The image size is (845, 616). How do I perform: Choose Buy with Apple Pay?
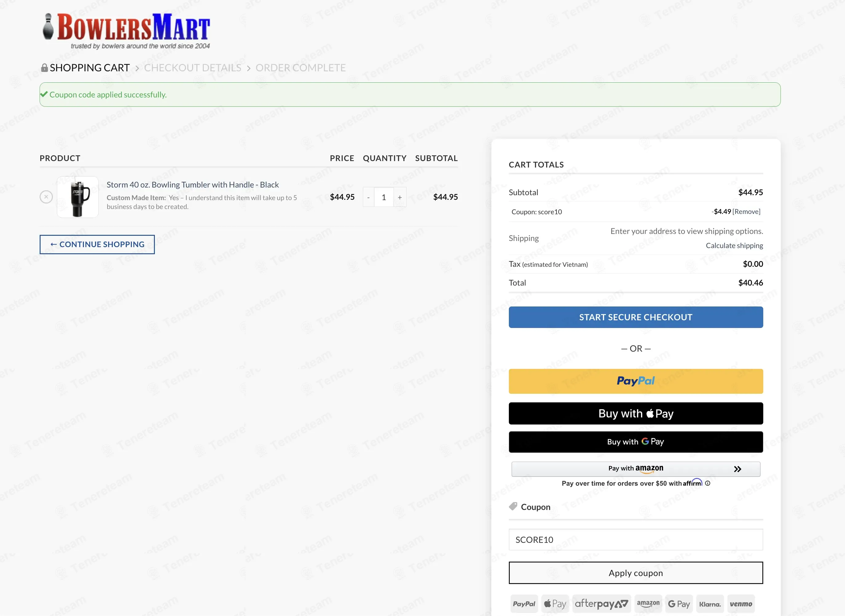pos(635,413)
